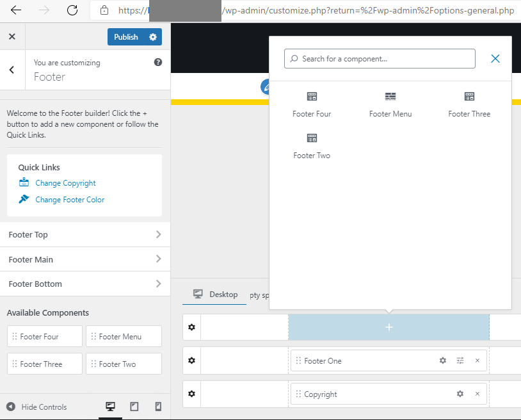
Task: Remove Footer One from the row
Action: click(x=477, y=361)
